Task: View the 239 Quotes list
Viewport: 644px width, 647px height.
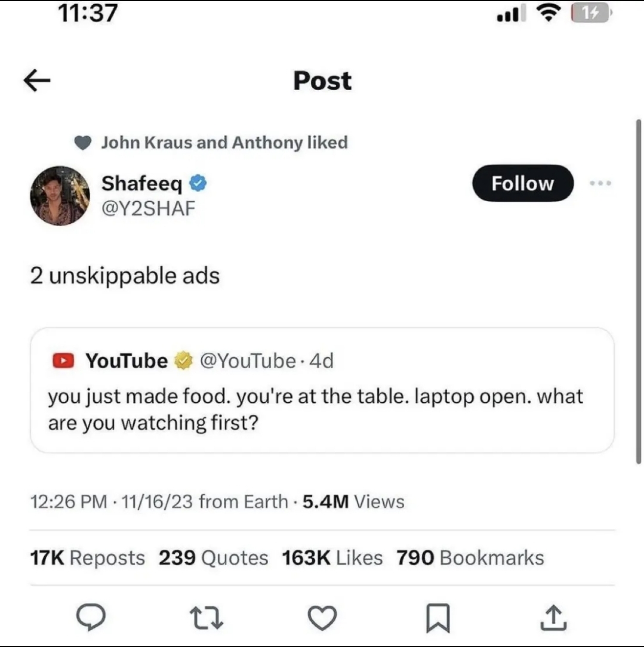Action: pyautogui.click(x=213, y=558)
